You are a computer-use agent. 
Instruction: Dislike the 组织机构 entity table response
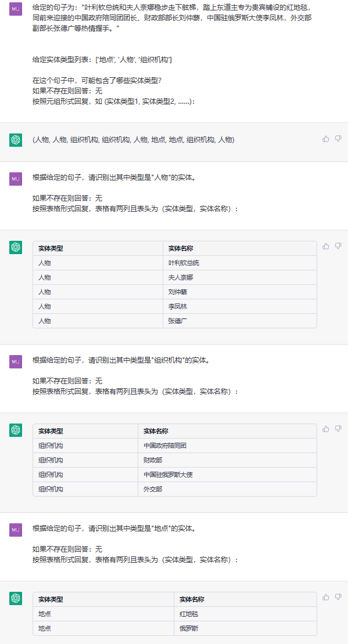[338, 429]
